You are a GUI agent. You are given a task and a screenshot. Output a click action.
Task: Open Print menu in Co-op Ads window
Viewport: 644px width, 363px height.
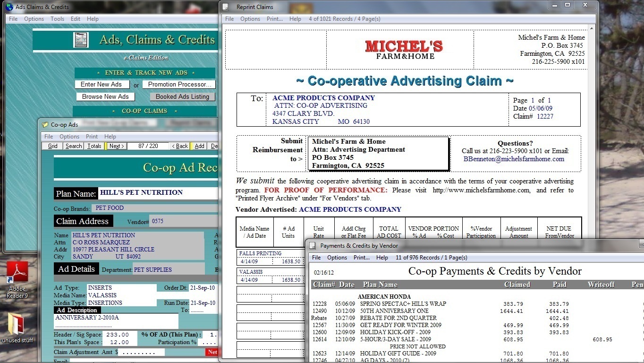(x=92, y=137)
